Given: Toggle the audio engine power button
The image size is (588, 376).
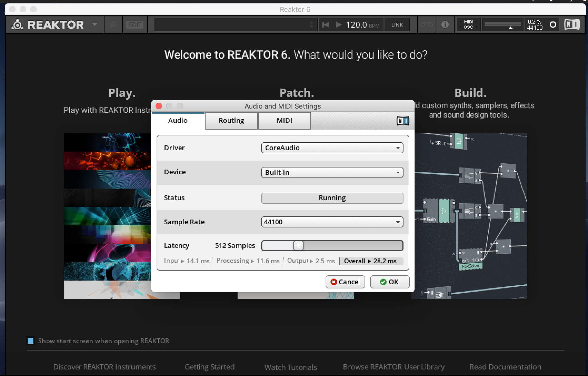Looking at the screenshot, I should click(553, 24).
